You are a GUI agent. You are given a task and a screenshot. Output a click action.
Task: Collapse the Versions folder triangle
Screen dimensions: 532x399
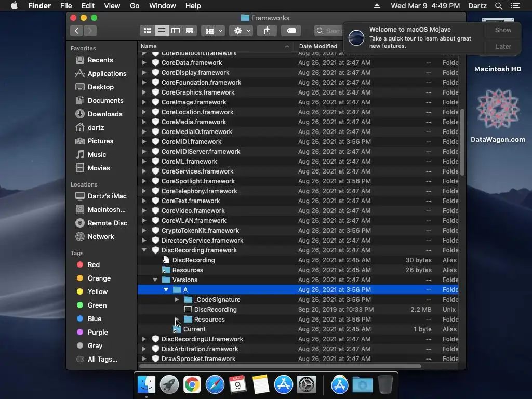[x=155, y=280]
